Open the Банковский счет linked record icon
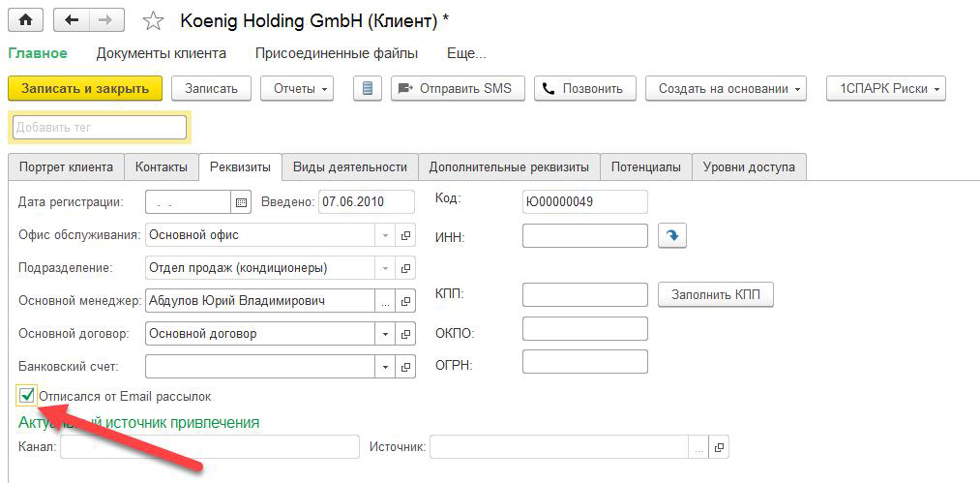This screenshot has height=483, width=980. click(405, 367)
